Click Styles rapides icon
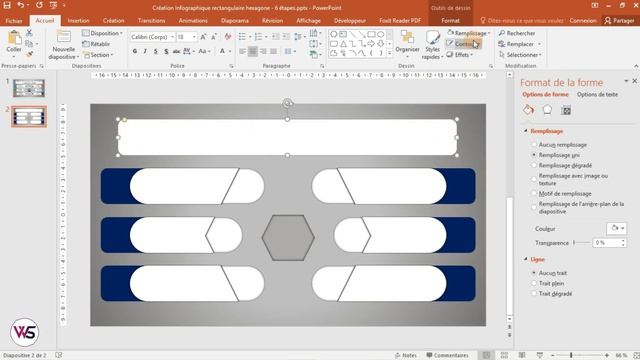640x360 pixels. (432, 44)
